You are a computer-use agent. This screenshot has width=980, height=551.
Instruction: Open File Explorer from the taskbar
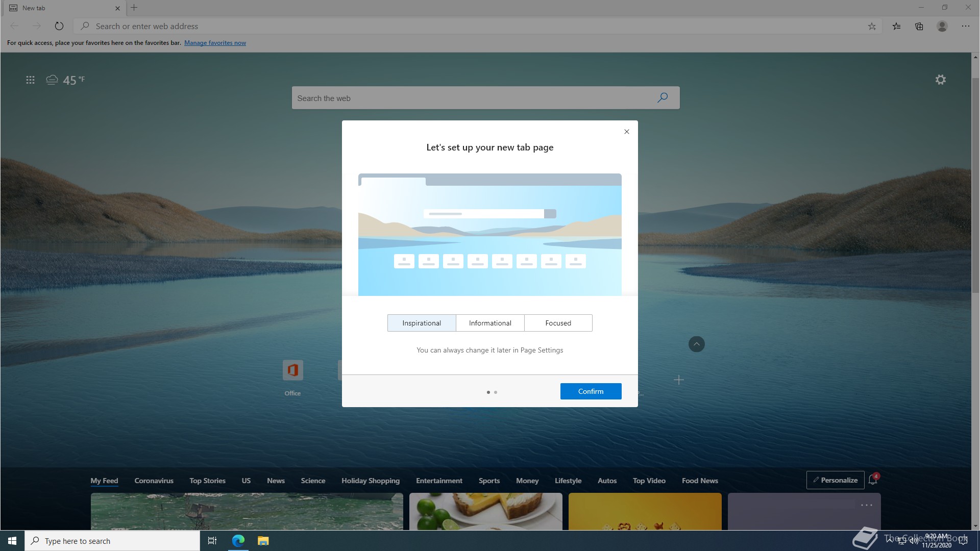263,541
